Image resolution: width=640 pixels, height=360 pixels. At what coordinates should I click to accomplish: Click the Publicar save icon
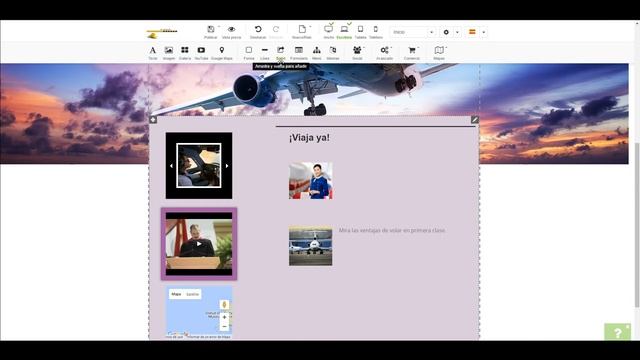click(x=211, y=29)
